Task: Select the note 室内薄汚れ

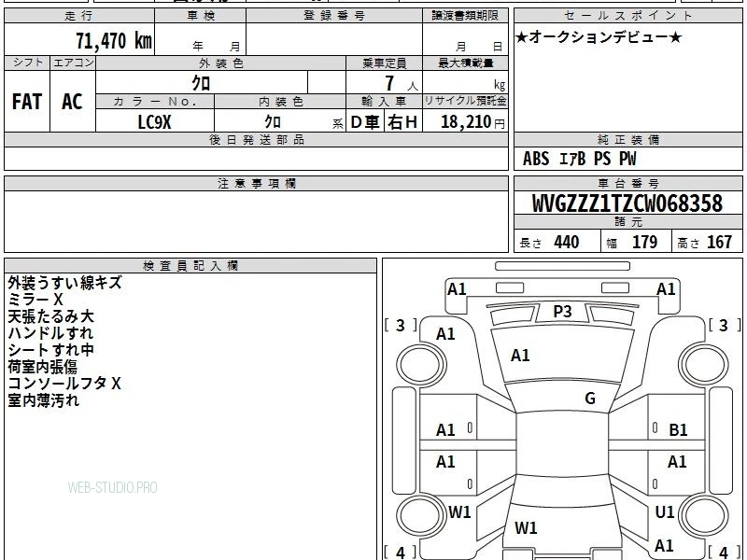Action: pos(43,400)
